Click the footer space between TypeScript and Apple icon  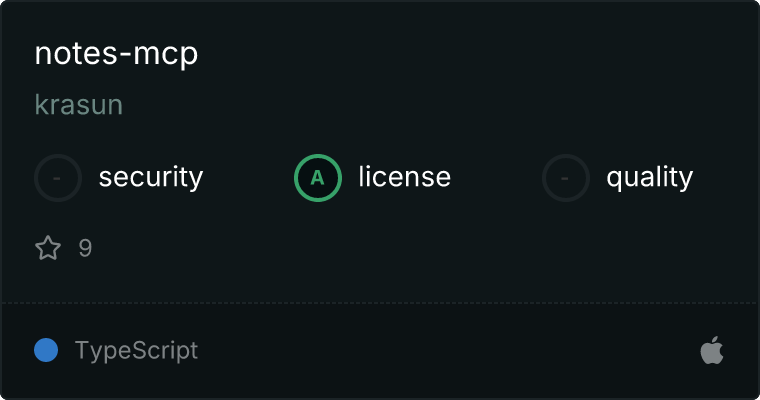point(449,350)
